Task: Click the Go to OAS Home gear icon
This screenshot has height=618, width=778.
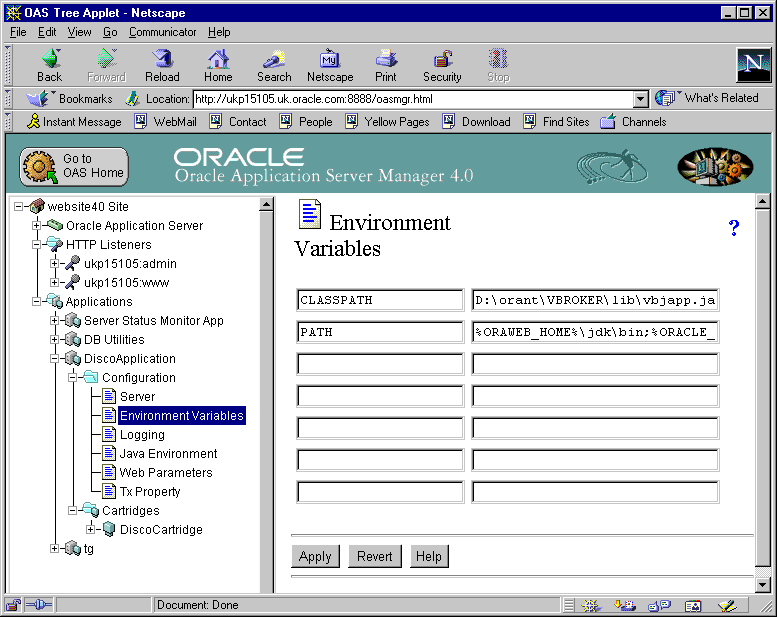Action: point(40,167)
